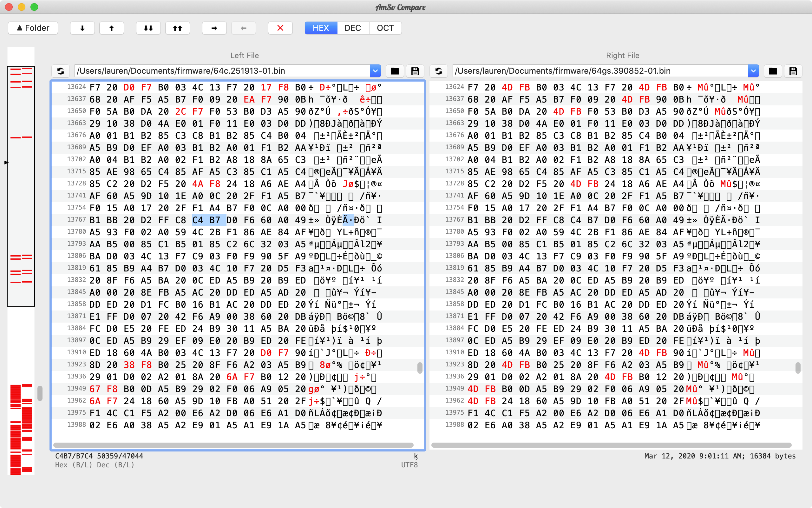Go to last difference double down arrows
Screen dimensions: 812x508
pyautogui.click(x=148, y=28)
